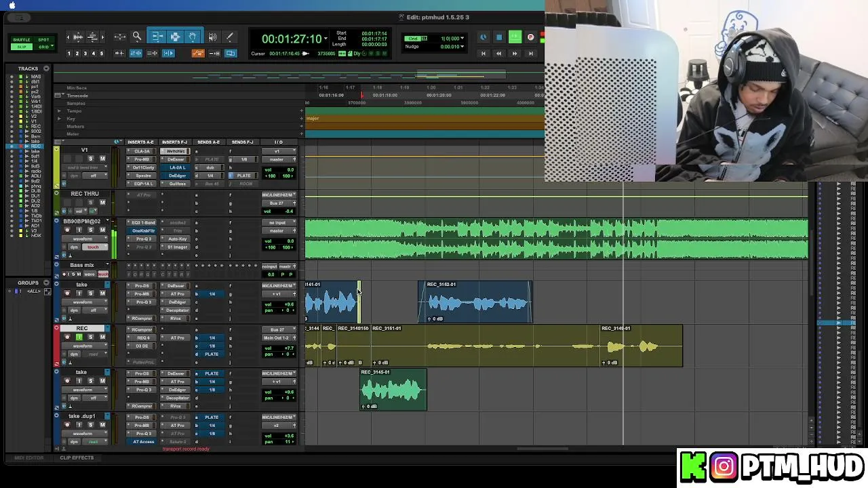Open MIC/LINE/HIZ input selector on REC THRU
Viewport: 868px width, 488px height.
pyautogui.click(x=279, y=195)
